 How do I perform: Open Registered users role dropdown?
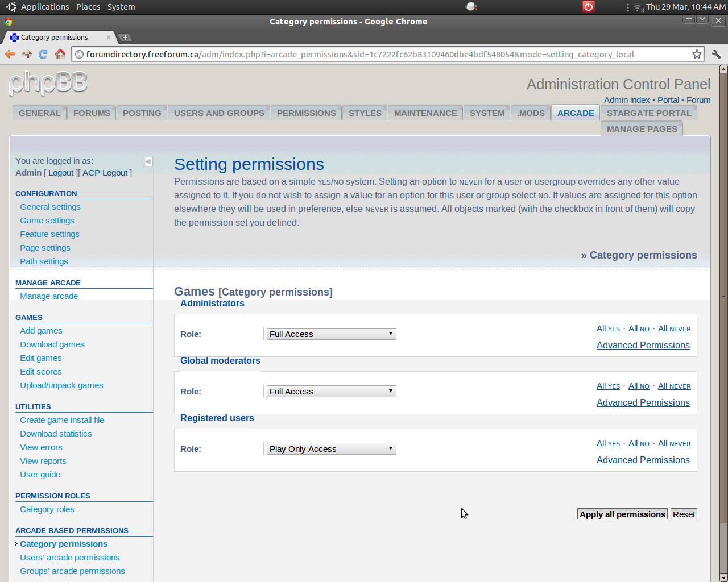[x=331, y=449]
